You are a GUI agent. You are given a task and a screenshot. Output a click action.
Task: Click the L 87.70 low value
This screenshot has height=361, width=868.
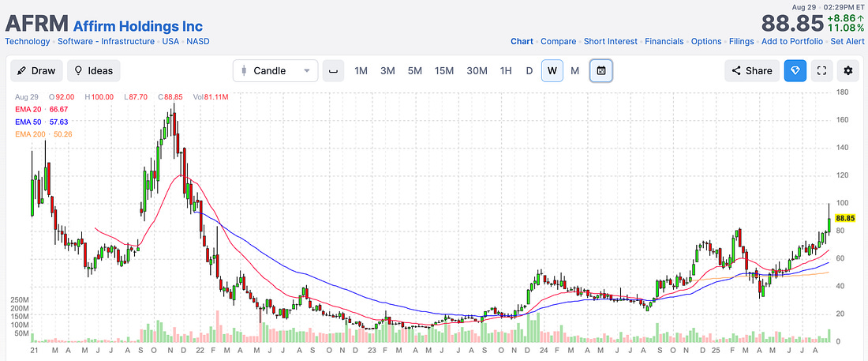click(136, 97)
